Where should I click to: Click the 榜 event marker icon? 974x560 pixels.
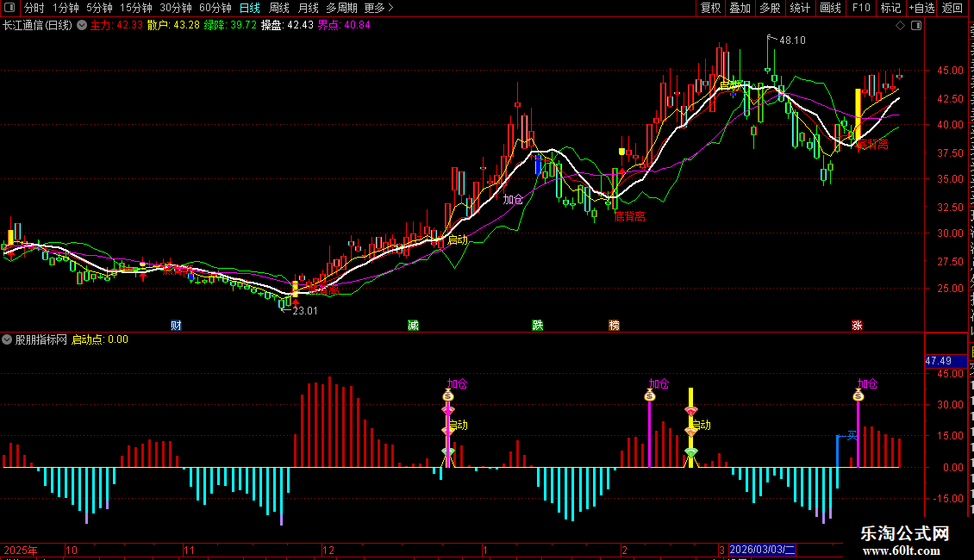coord(615,326)
